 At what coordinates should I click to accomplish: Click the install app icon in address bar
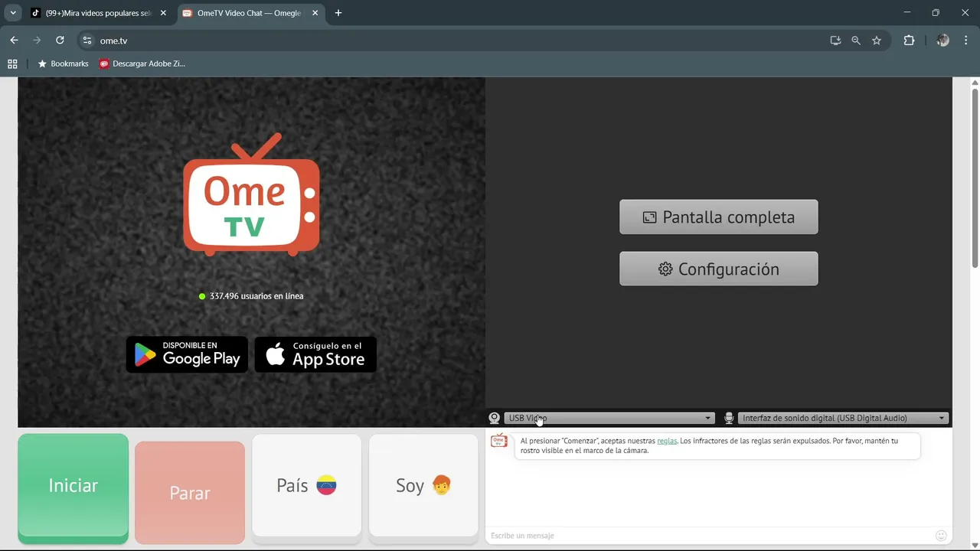click(835, 41)
